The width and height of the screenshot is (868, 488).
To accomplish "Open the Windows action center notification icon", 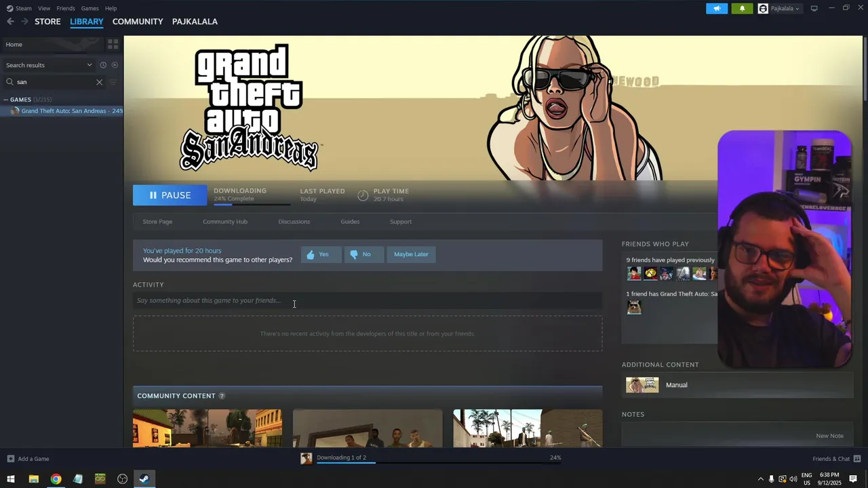I will tap(853, 479).
